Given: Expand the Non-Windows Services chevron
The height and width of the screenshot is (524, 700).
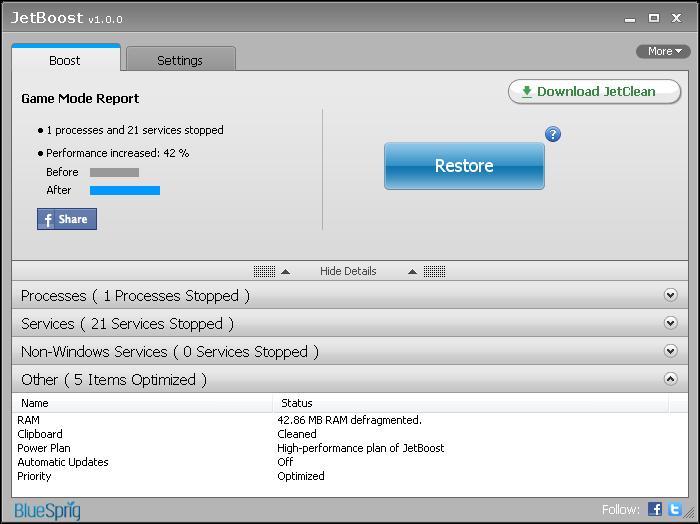Looking at the screenshot, I should pyautogui.click(x=670, y=351).
